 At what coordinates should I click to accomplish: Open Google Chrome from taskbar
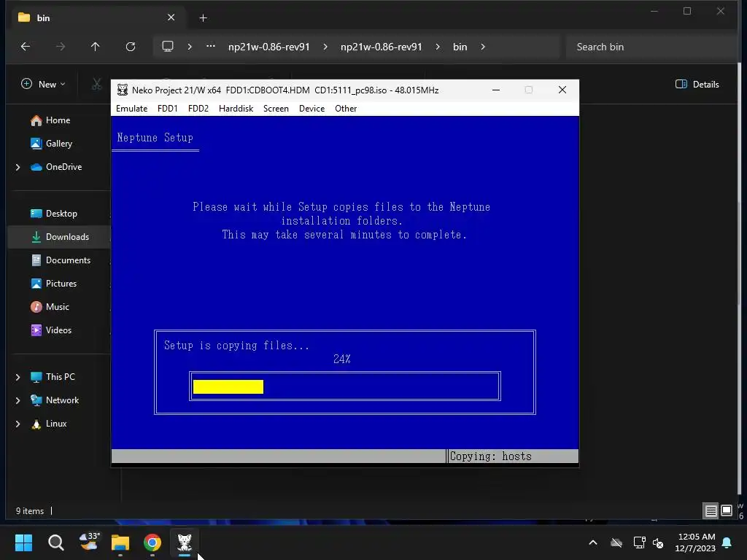click(152, 542)
